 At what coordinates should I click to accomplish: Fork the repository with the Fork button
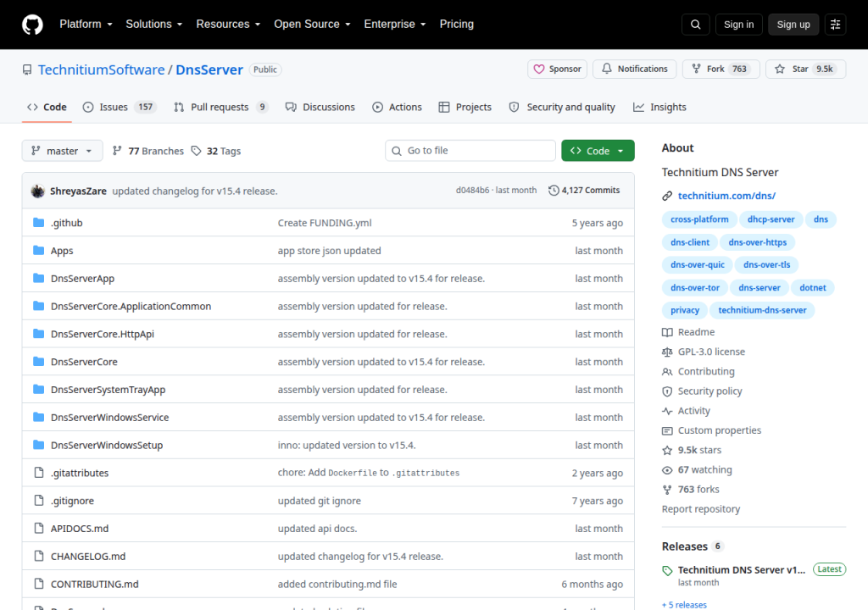click(x=721, y=69)
